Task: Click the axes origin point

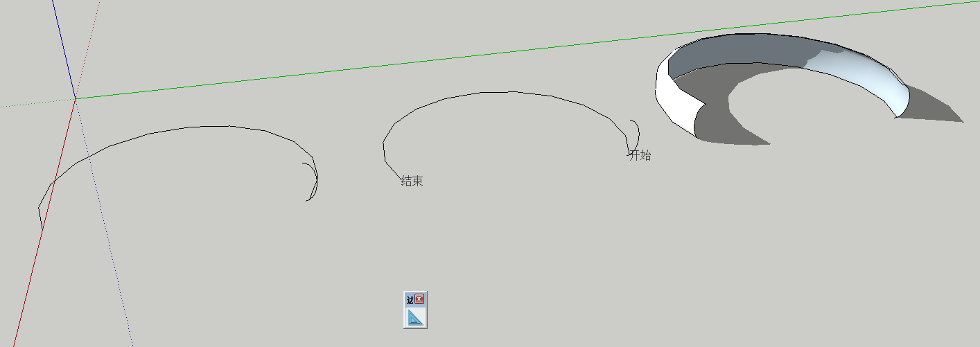Action: pyautogui.click(x=75, y=99)
